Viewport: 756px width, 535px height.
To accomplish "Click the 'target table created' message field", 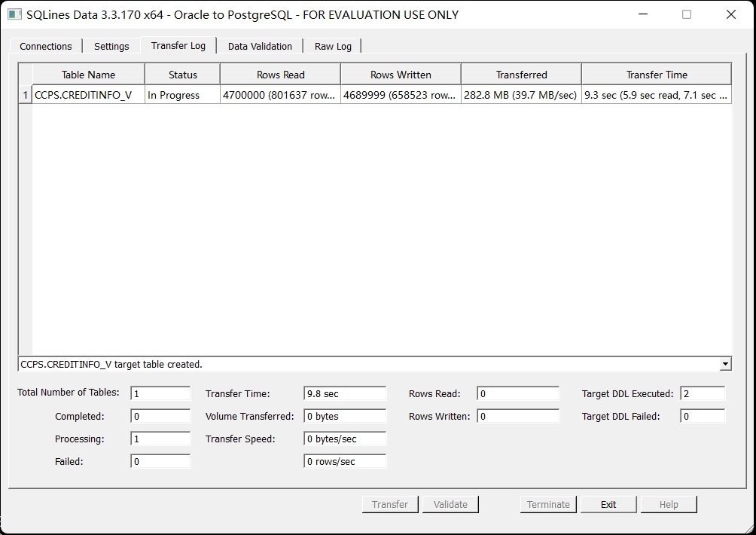I will [x=369, y=364].
